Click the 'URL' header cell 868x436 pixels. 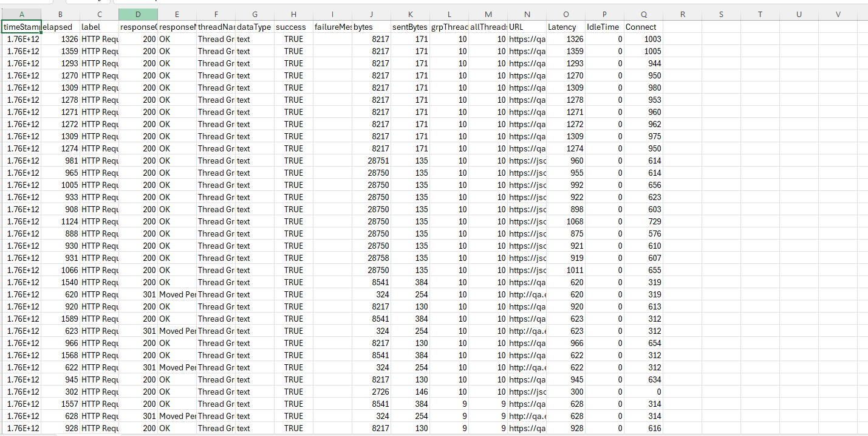click(x=527, y=27)
